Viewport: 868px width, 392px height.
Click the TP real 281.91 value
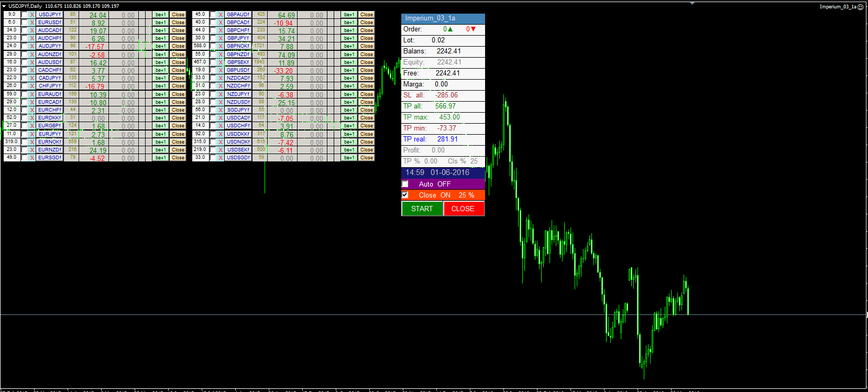(x=447, y=139)
